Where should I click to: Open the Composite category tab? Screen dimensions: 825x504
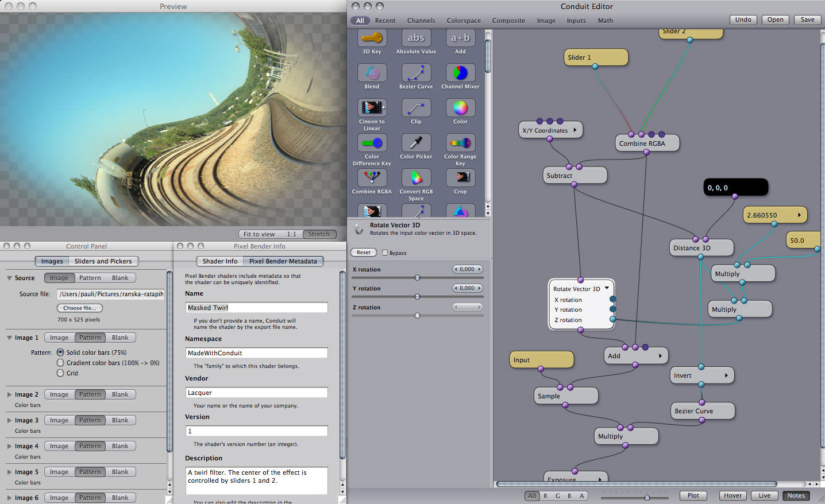pos(508,21)
